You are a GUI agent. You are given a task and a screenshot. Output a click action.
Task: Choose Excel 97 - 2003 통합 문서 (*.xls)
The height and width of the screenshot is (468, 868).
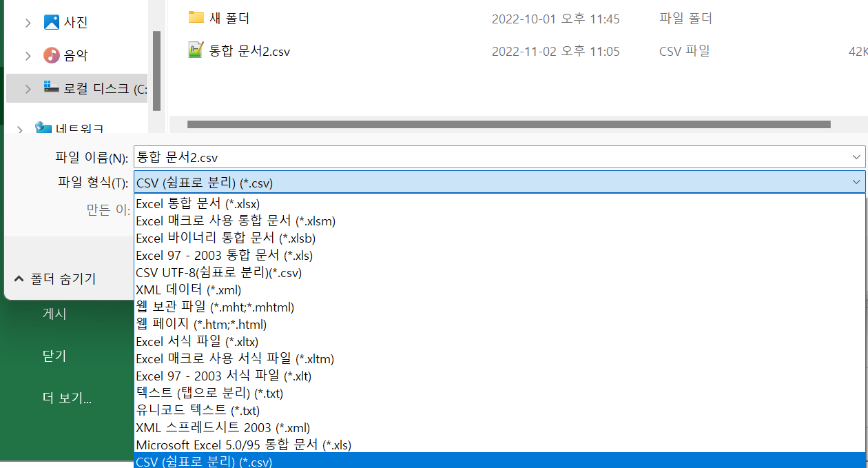[x=499, y=255]
